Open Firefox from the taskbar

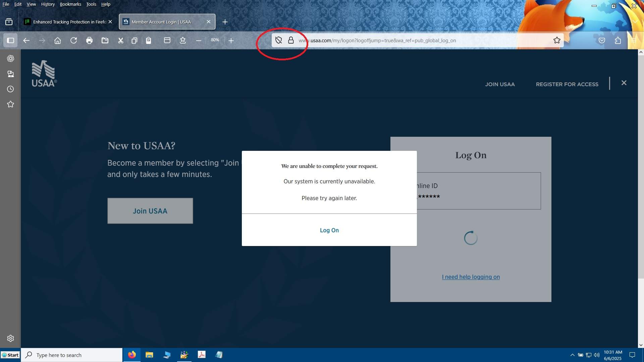pyautogui.click(x=132, y=355)
